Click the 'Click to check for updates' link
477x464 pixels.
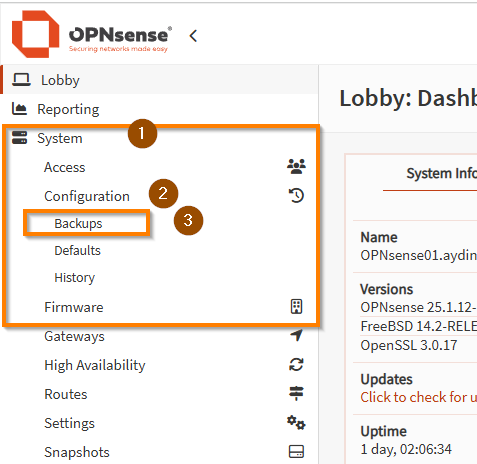tap(418, 397)
